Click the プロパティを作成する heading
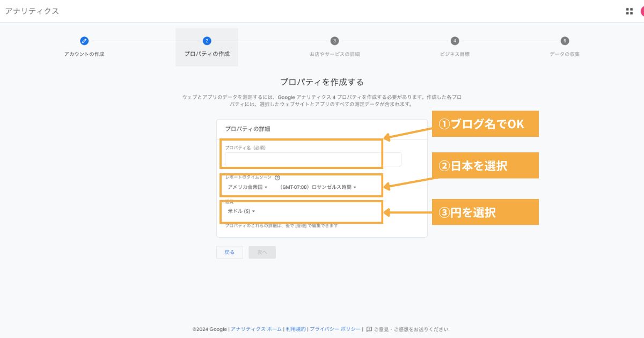 click(x=322, y=82)
